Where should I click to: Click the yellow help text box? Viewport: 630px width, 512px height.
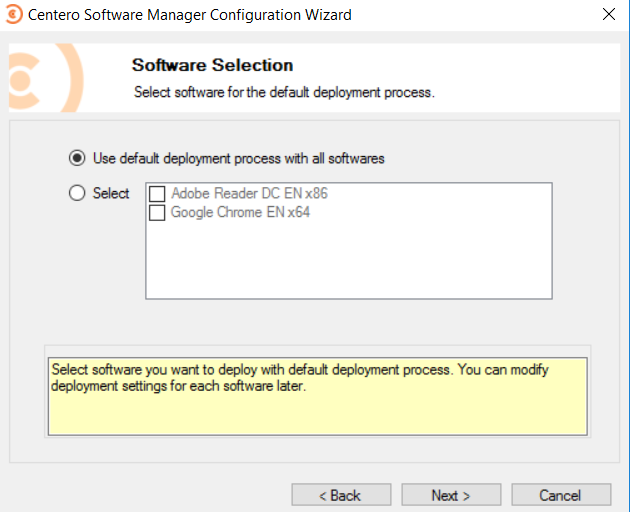click(318, 398)
